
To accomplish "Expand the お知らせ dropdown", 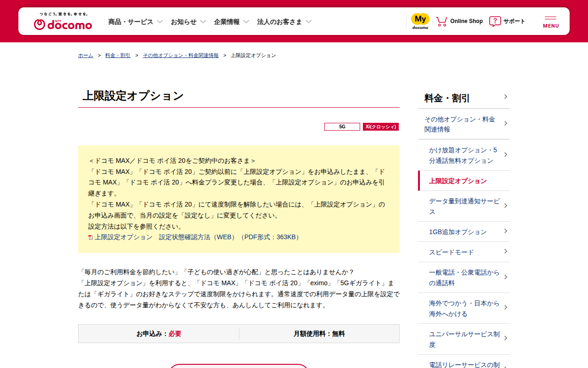I will [x=188, y=22].
